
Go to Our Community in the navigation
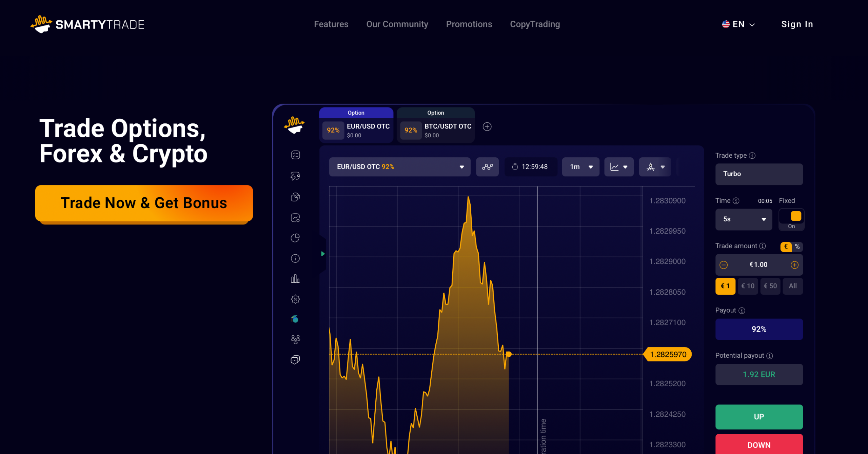click(x=397, y=24)
